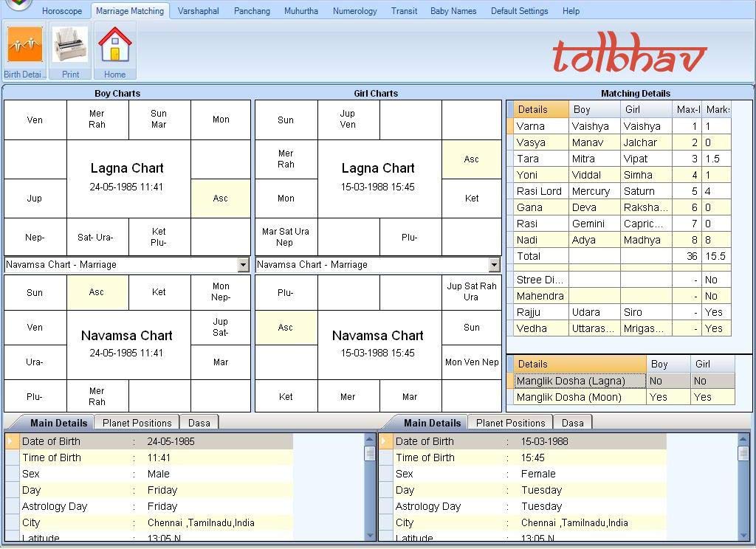The height and width of the screenshot is (549, 756).
Task: Open the Help menu tab
Action: coord(571,11)
